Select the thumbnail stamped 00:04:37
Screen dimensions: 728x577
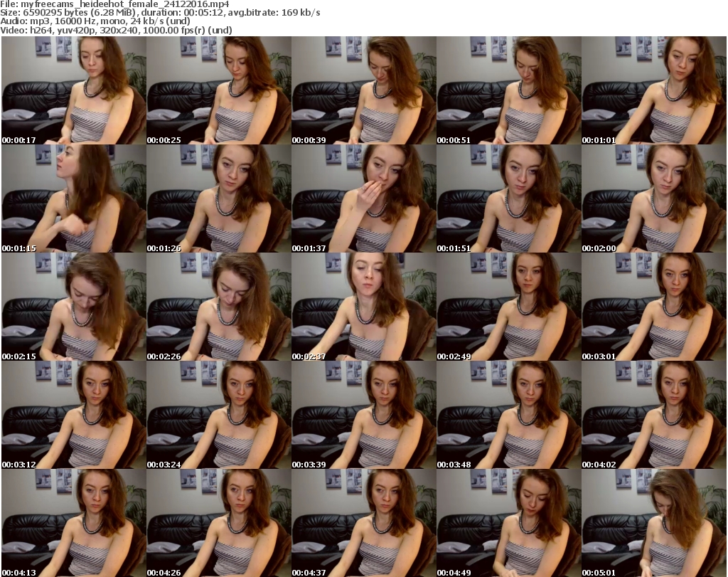pos(363,523)
